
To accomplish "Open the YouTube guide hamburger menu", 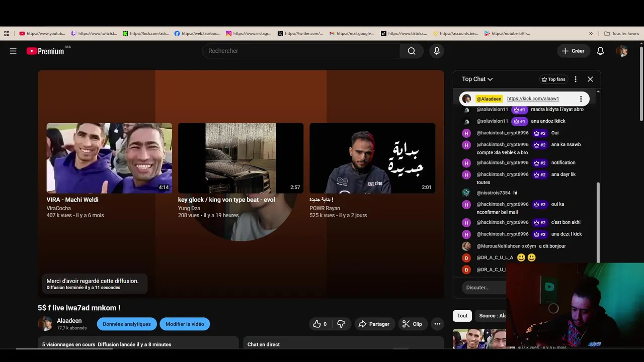I will click(13, 51).
